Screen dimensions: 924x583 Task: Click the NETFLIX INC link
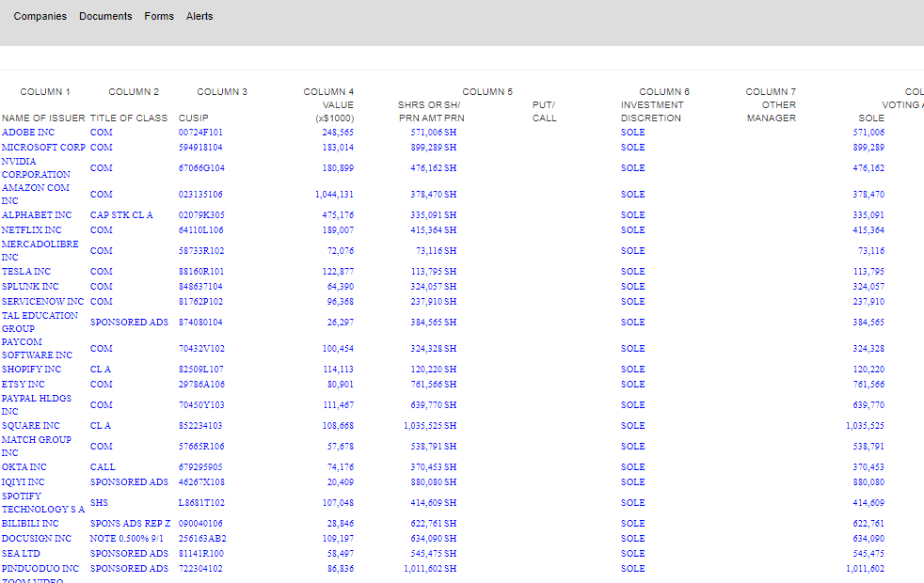click(x=32, y=230)
